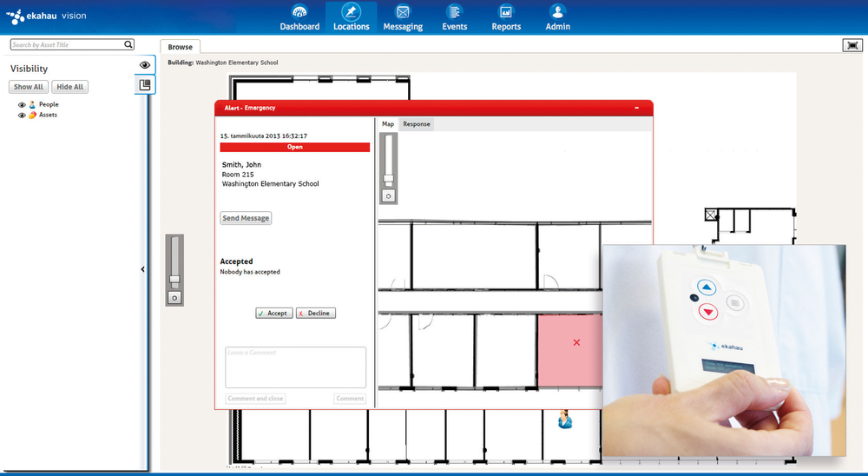
Task: Open the Dashboard gauge icon
Action: pyautogui.click(x=299, y=12)
